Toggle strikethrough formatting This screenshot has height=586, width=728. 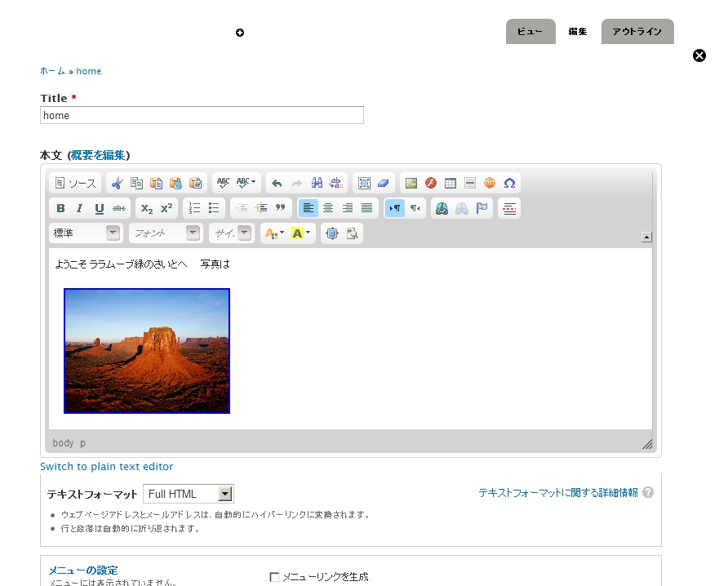pyautogui.click(x=119, y=208)
